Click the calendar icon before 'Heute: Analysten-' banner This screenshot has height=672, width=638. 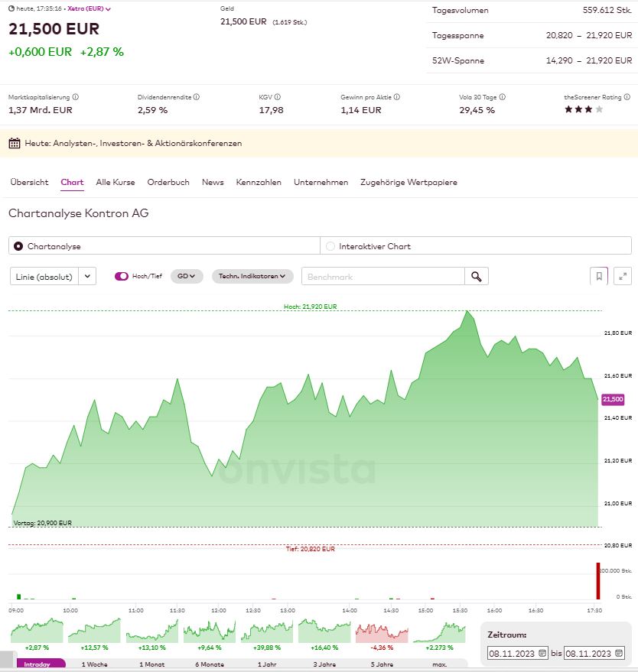point(15,143)
